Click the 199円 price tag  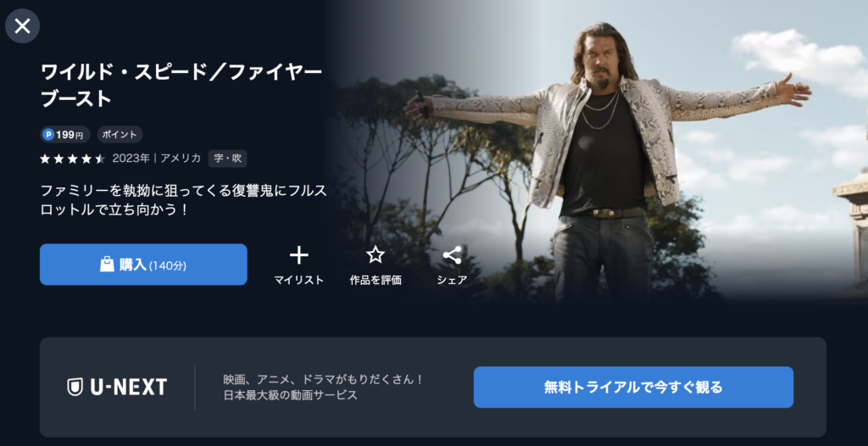pos(64,135)
